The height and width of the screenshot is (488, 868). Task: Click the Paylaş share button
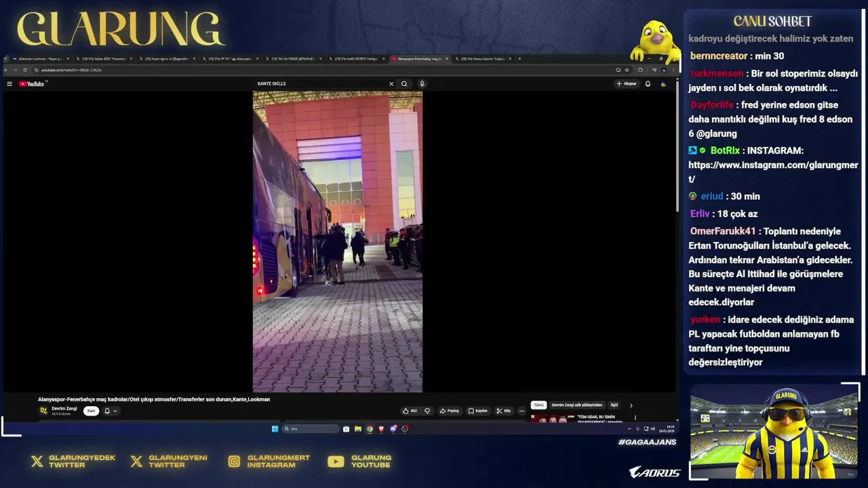[450, 411]
